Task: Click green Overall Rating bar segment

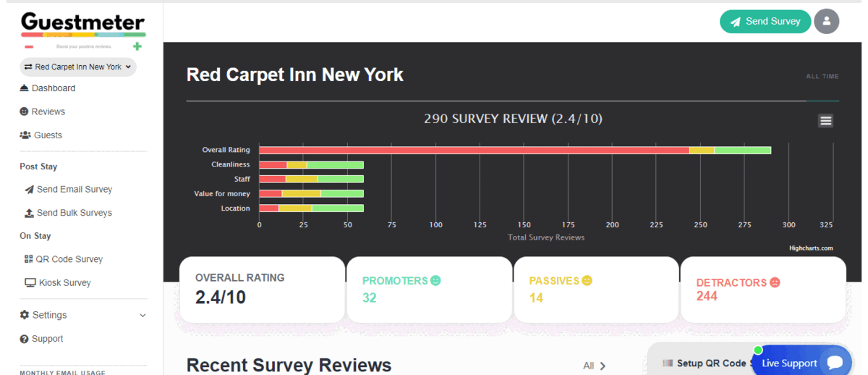Action: click(743, 150)
